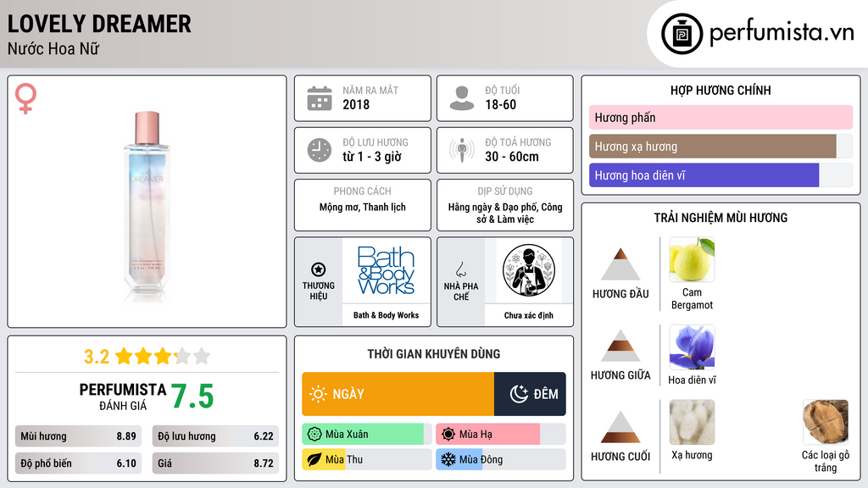
Task: Open the Bath & Body Works logo image
Action: pos(386,270)
